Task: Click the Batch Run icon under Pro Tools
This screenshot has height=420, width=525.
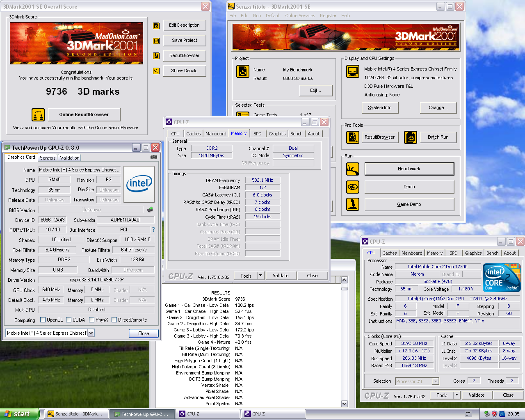Action: coord(411,137)
